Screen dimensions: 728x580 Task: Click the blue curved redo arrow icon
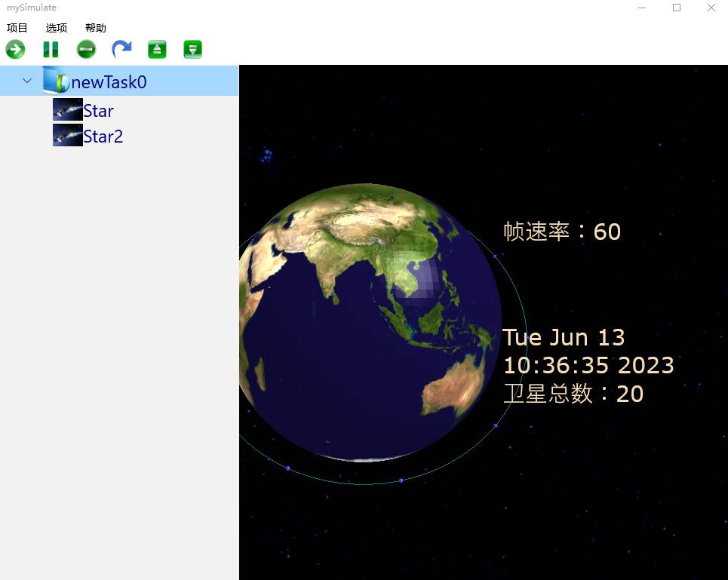pos(121,50)
